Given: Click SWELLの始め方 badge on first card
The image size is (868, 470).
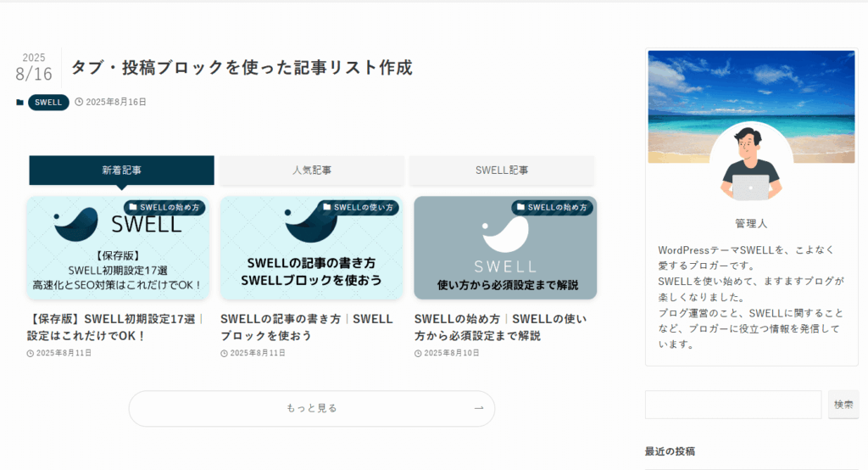Looking at the screenshot, I should (164, 207).
